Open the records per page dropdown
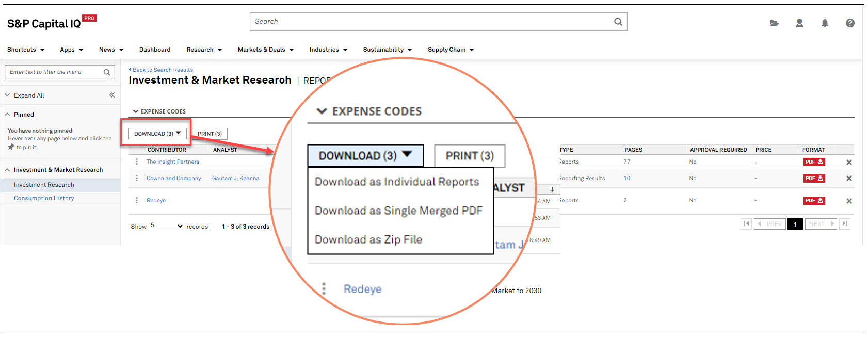 tap(166, 226)
